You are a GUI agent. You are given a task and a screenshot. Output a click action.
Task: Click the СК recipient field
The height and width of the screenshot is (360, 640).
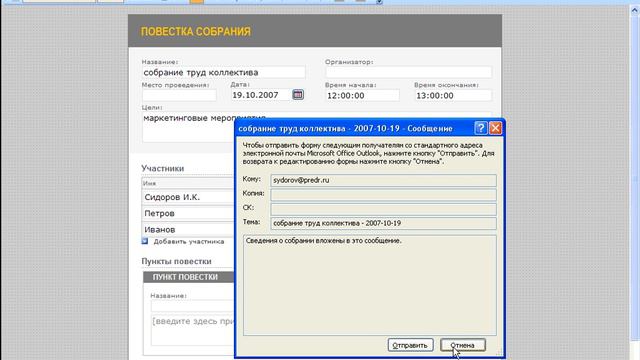click(383, 209)
